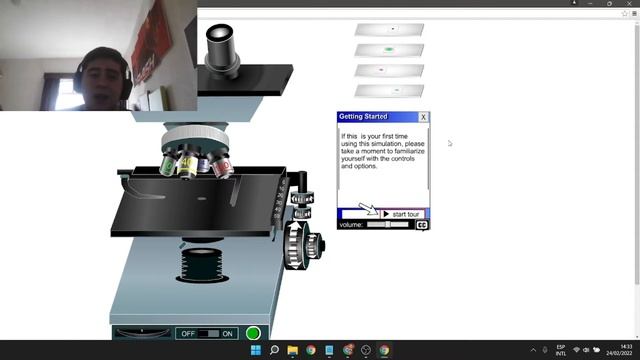
Task: Click the stage aperture opening
Action: point(202,199)
